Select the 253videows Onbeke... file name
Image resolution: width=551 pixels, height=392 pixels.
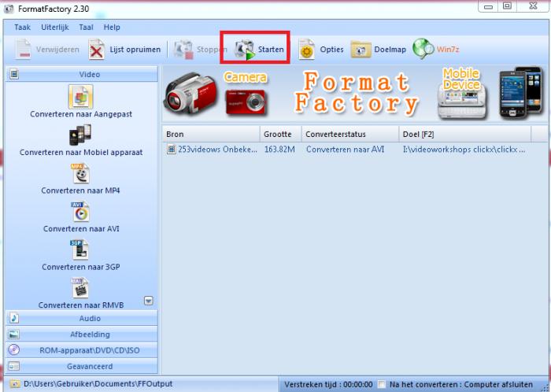217,150
